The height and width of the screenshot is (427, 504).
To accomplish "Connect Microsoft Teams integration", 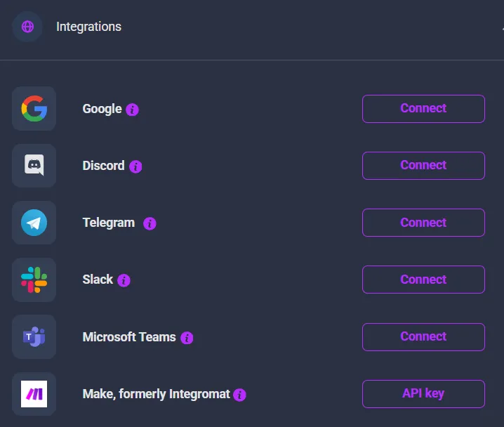I will (x=423, y=337).
